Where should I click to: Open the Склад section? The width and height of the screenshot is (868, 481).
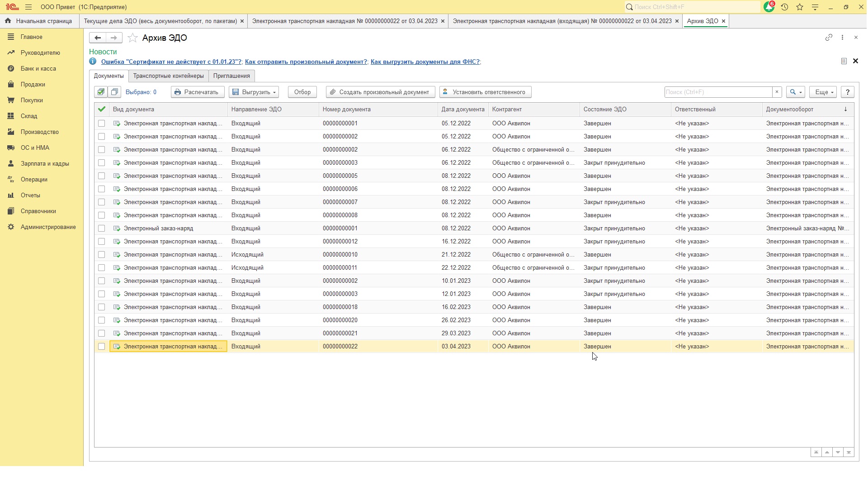29,116
